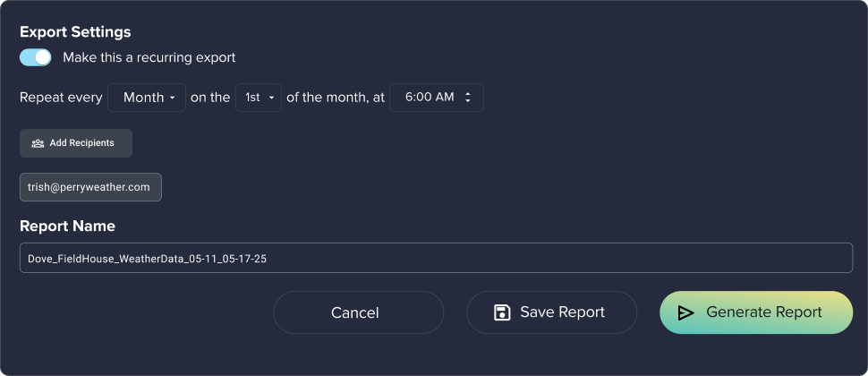
Task: Click the Report Name heading label
Action: coord(67,226)
